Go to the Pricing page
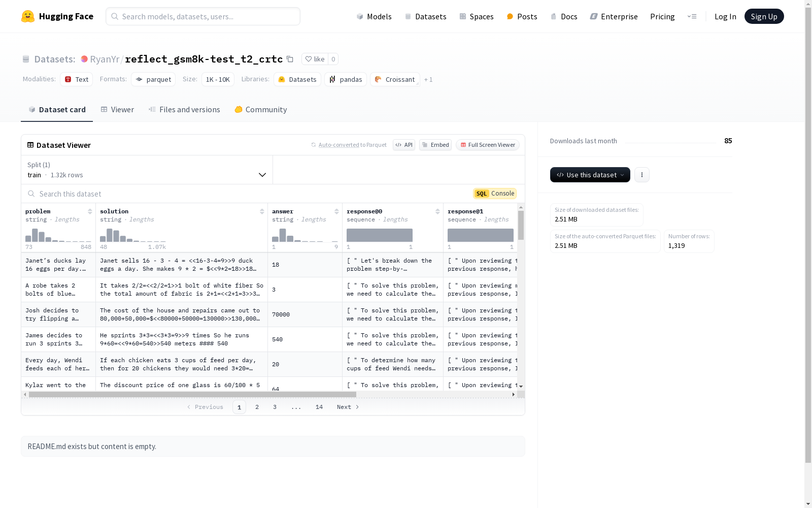The height and width of the screenshot is (508, 812). (662, 16)
